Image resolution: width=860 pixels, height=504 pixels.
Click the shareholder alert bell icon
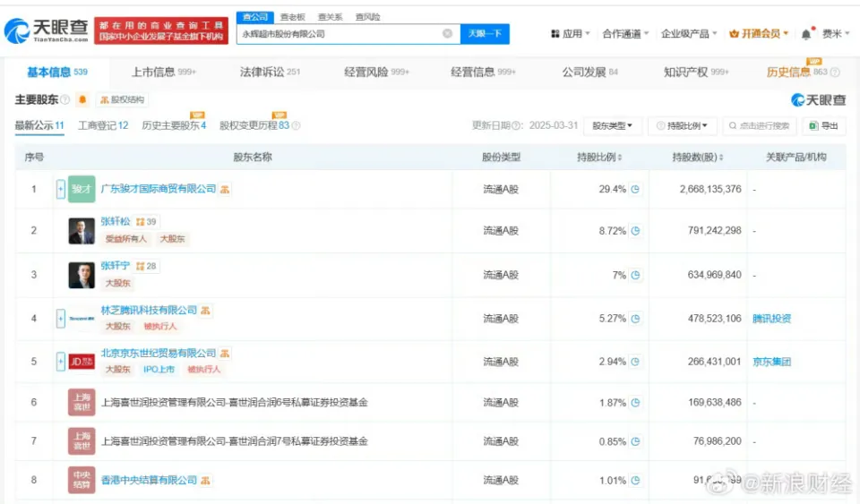pyautogui.click(x=82, y=99)
